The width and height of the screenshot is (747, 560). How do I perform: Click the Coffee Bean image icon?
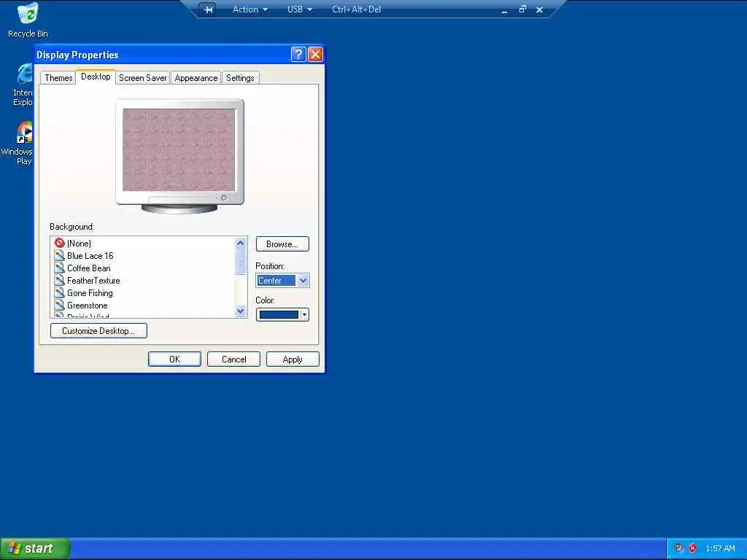point(59,268)
